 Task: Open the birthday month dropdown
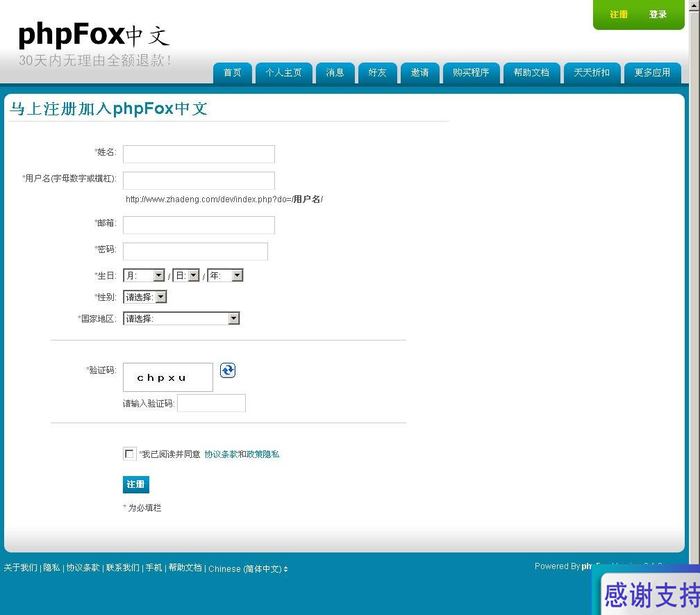144,276
